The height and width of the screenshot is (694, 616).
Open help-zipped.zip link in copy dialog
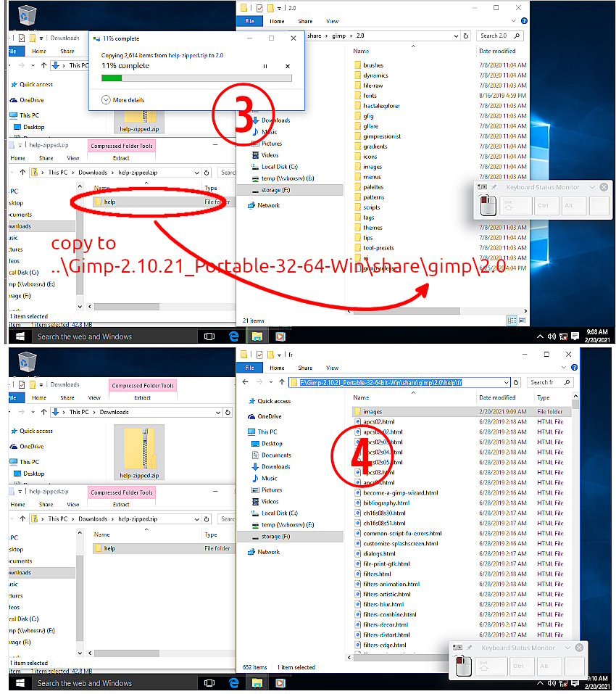click(x=188, y=56)
